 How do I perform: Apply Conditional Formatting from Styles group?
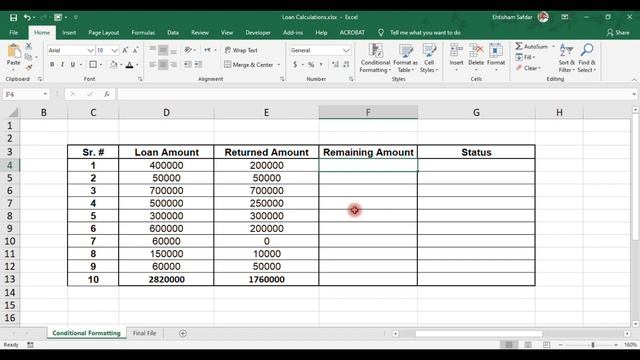[x=375, y=58]
